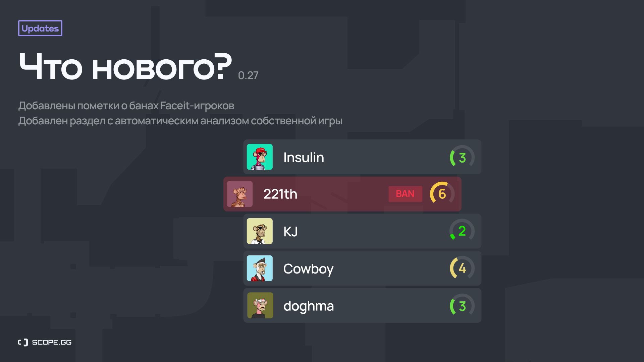Select the Updates tag label
This screenshot has height=362, width=644.
40,28
